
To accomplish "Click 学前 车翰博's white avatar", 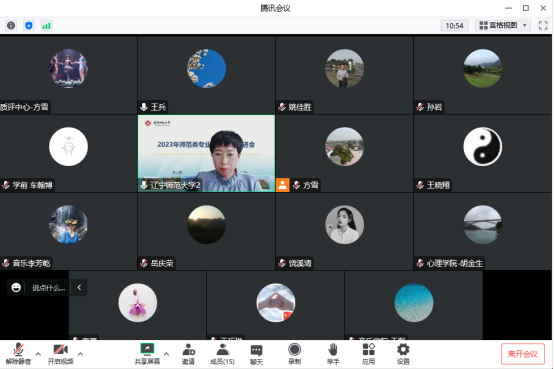I will [68, 146].
